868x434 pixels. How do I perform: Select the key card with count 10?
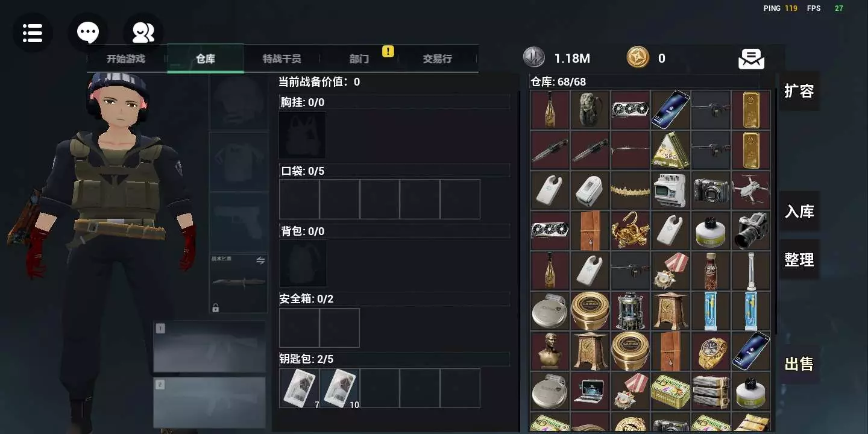coord(339,388)
